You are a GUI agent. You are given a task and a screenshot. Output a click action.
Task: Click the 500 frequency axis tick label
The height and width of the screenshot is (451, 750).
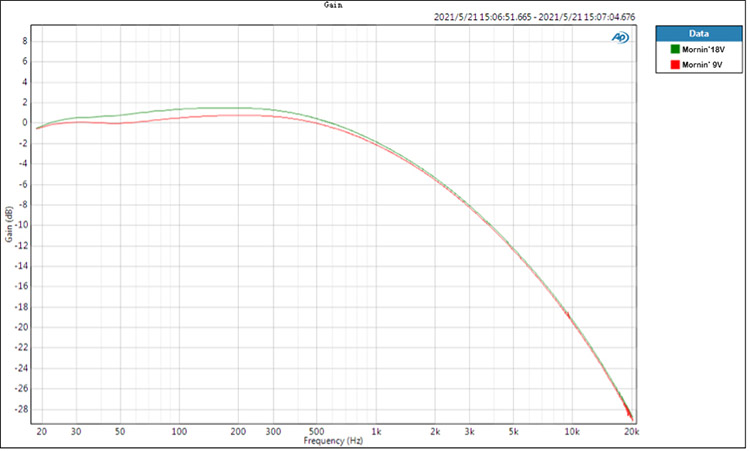pos(316,432)
